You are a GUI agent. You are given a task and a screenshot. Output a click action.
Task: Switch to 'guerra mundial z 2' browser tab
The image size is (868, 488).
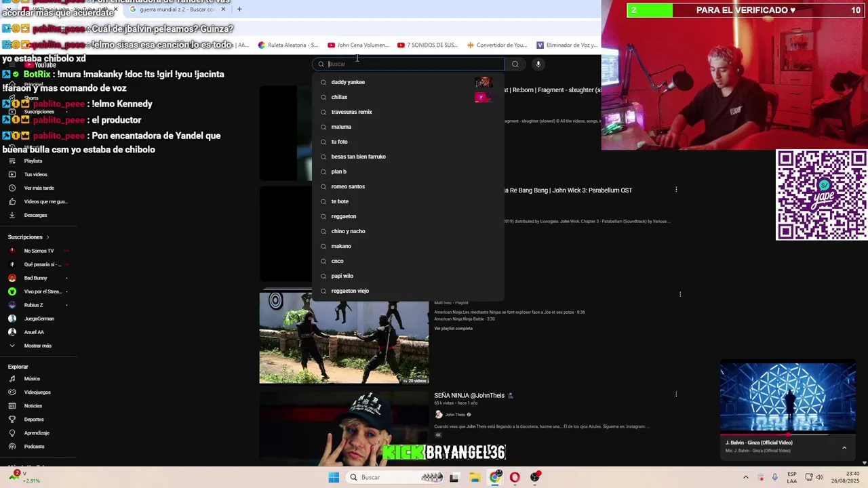point(177,9)
